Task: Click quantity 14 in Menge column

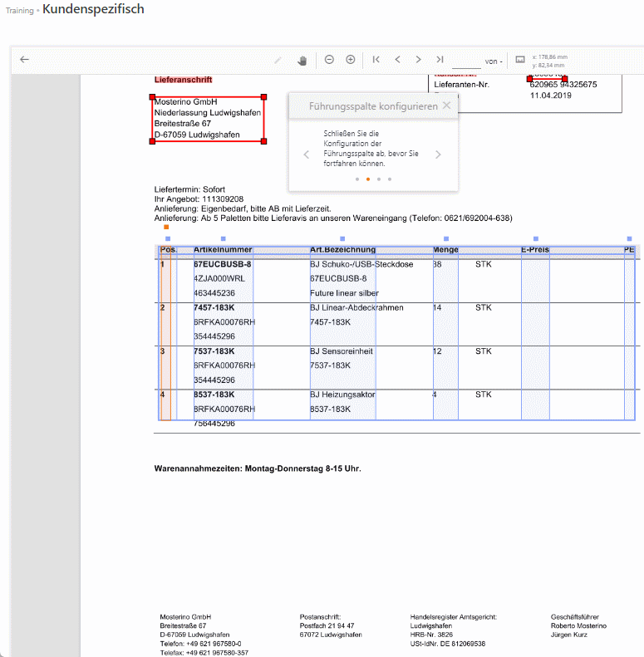Action: [437, 307]
